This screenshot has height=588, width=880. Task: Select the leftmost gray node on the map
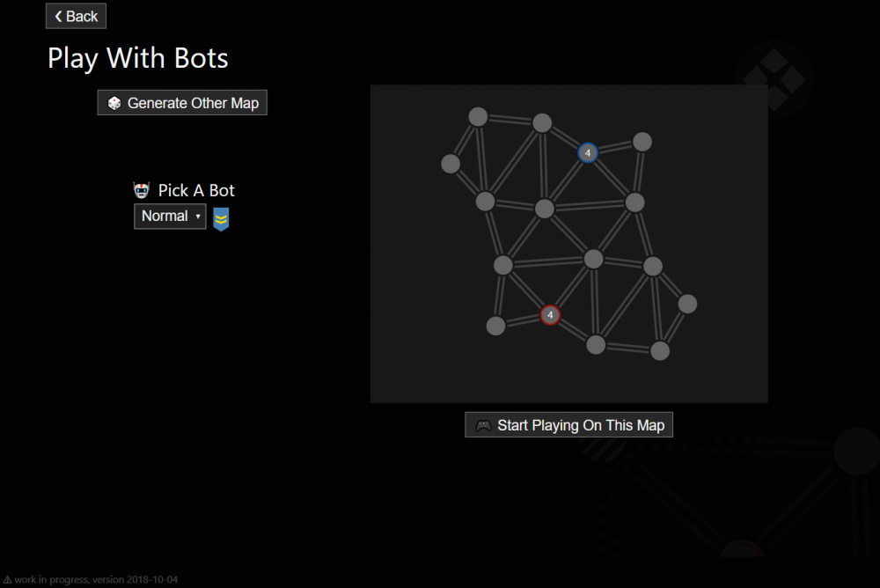(x=451, y=164)
